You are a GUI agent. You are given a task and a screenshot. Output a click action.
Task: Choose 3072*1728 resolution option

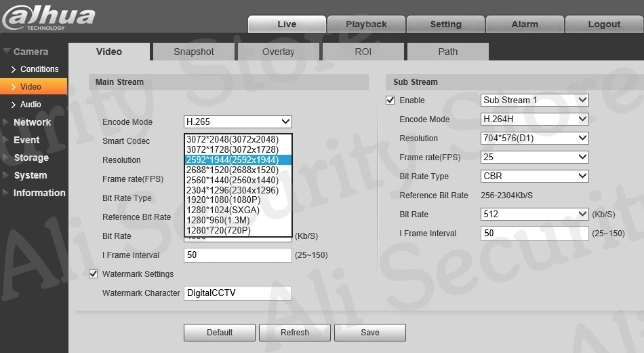(x=238, y=150)
